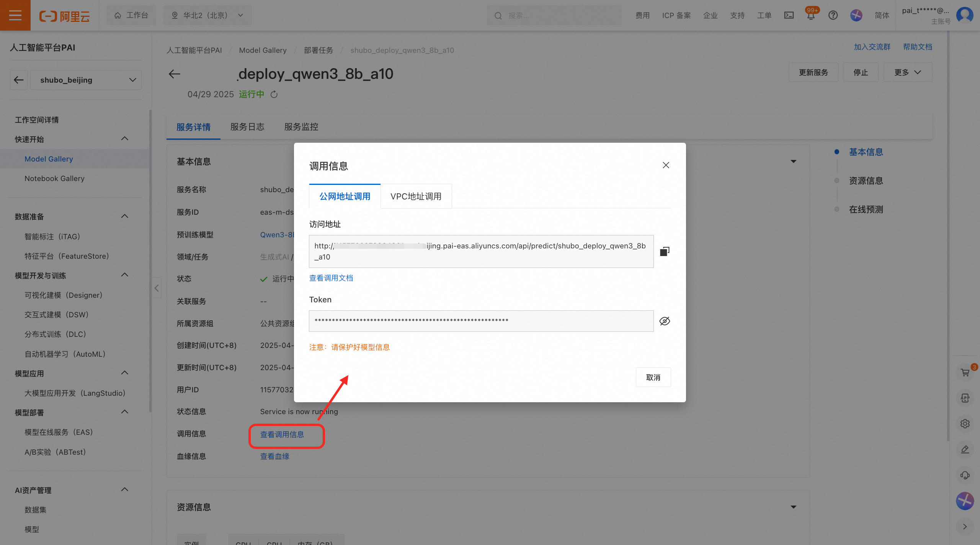980x545 pixels.
Task: Open the 华北2（北京）region dropdown
Action: (x=207, y=15)
